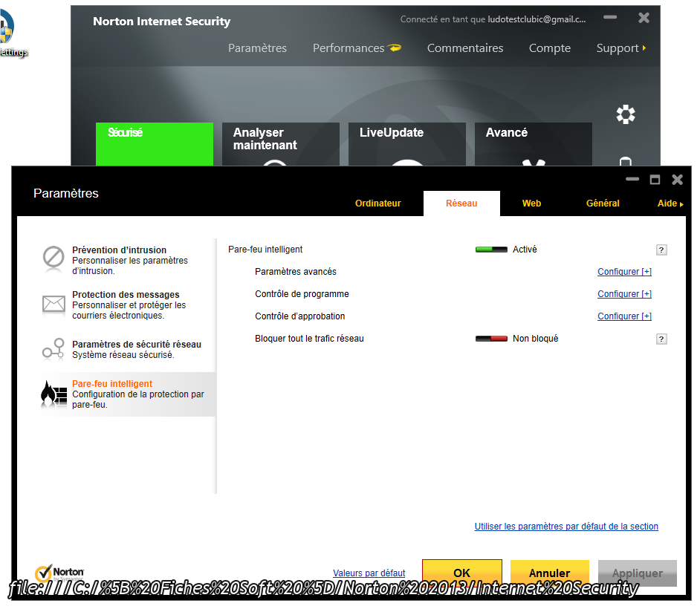This screenshot has height=609, width=700.
Task: Maximize the Paramètres window
Action: coord(655,179)
